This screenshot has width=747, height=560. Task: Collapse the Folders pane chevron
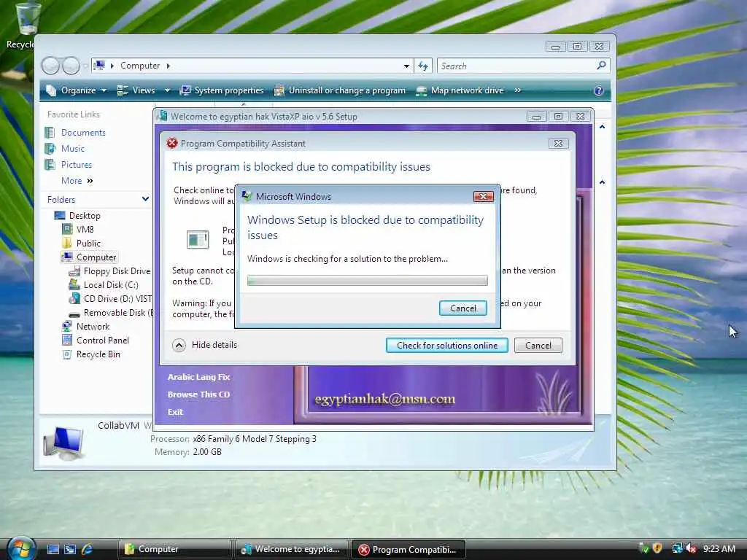(x=145, y=199)
